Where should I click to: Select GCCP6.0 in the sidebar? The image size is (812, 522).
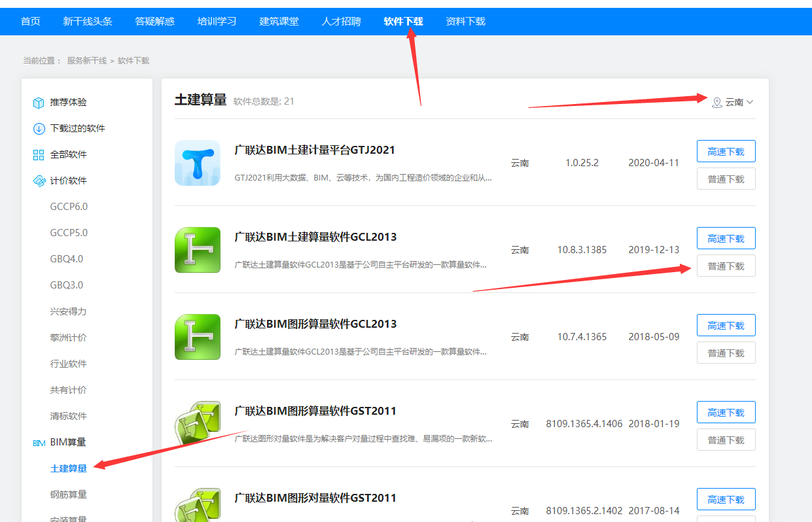69,207
